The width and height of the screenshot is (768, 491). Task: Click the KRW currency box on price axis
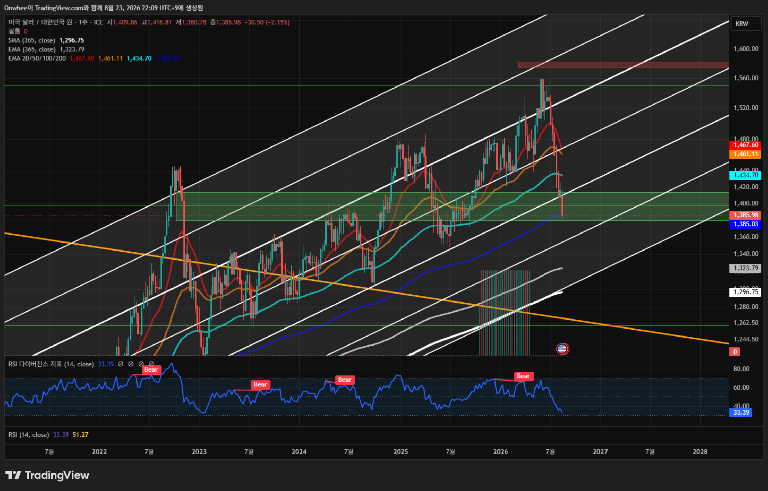click(x=746, y=24)
